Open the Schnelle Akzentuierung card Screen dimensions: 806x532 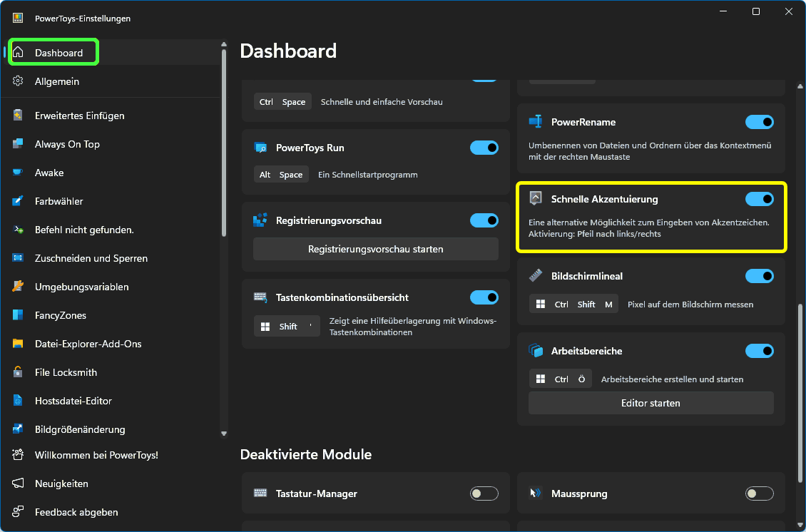[651, 218]
